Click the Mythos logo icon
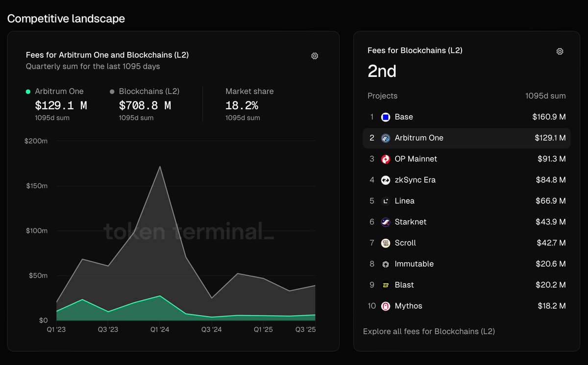Image resolution: width=588 pixels, height=365 pixels. pyautogui.click(x=385, y=306)
